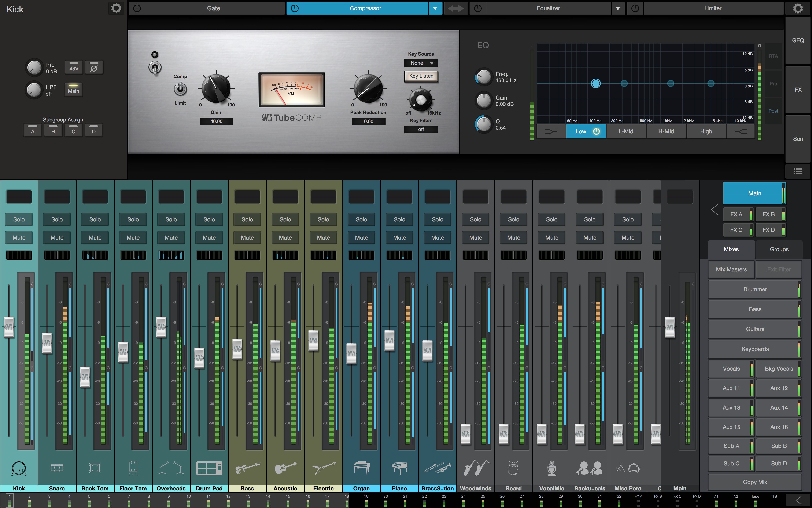The image size is (812, 508).
Task: Open the Key Source None dropdown
Action: click(421, 63)
